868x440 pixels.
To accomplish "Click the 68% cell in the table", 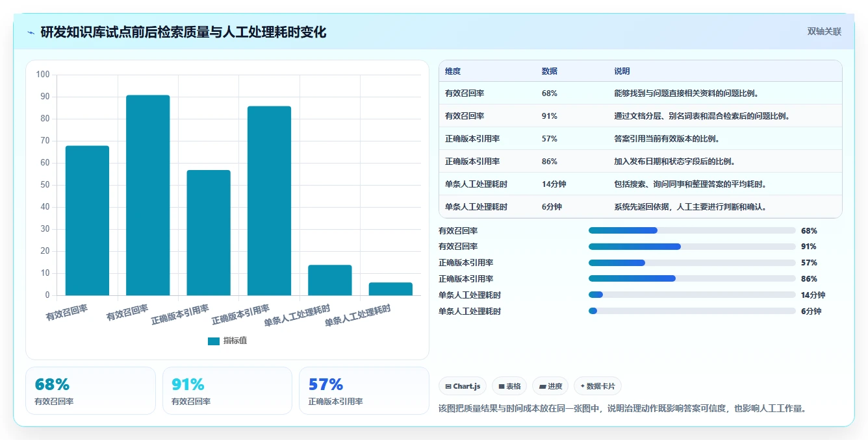I will coord(550,93).
